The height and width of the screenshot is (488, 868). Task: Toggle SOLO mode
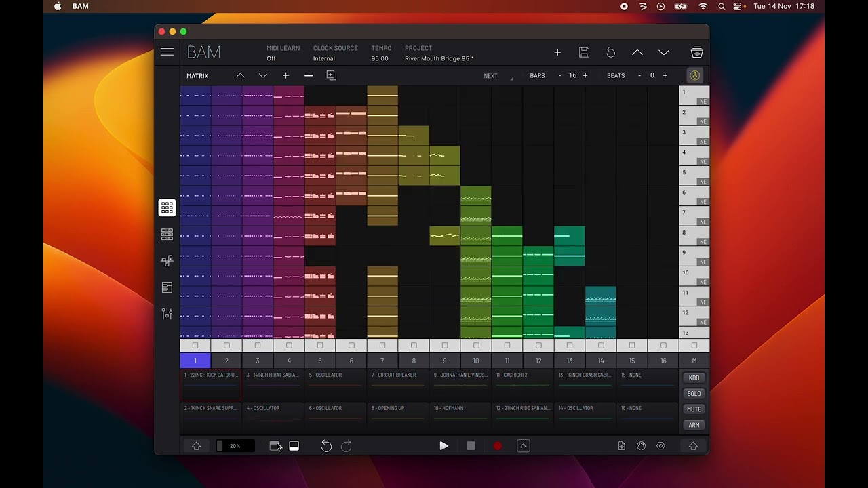[x=694, y=393]
